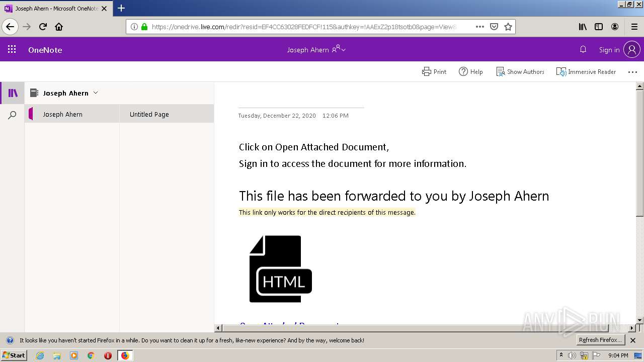
Task: Expand the Joseph Ahern notebook dropdown
Action: click(96, 93)
